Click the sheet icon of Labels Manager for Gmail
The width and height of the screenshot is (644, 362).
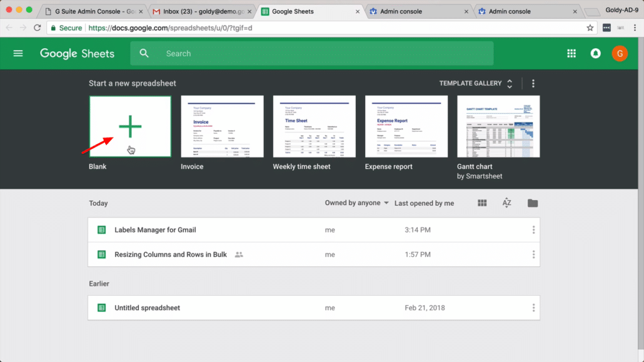pos(101,229)
